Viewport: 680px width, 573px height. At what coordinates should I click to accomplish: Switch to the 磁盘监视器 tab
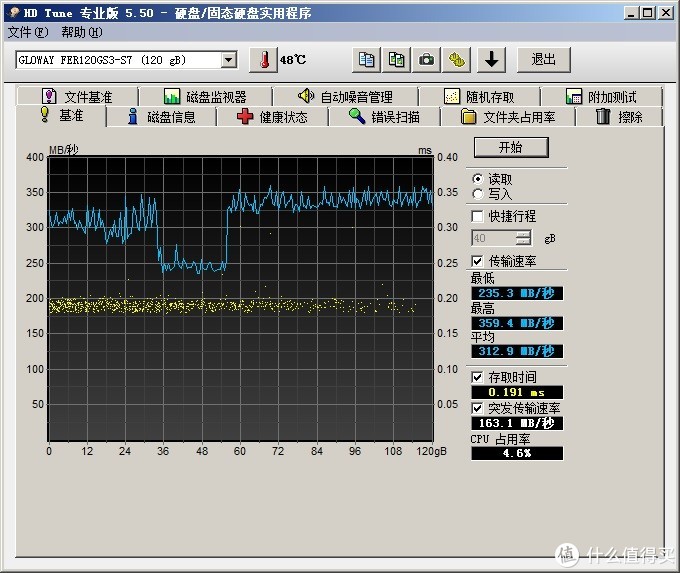pos(206,96)
